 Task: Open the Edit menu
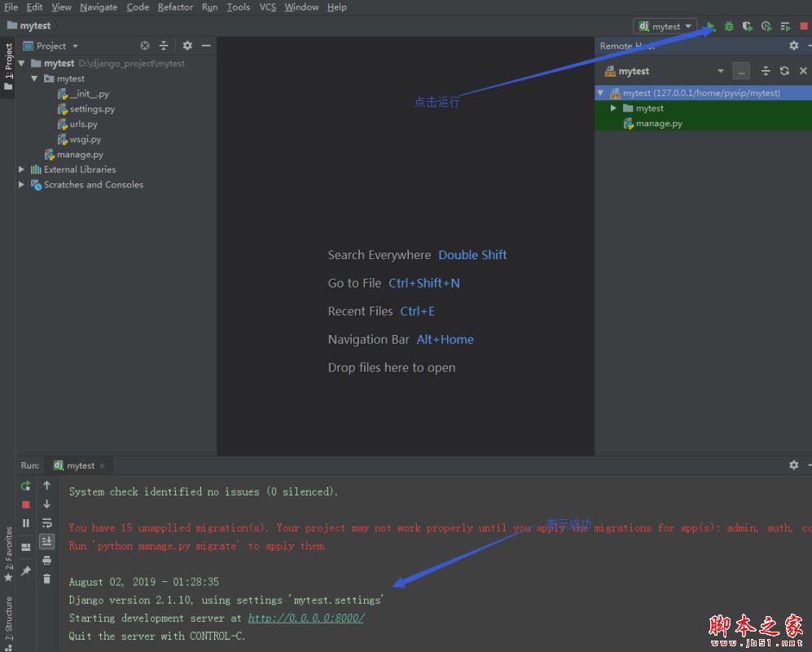point(34,7)
